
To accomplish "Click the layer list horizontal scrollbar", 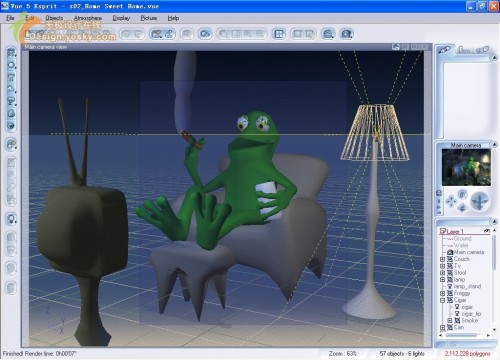I will coord(465,335).
